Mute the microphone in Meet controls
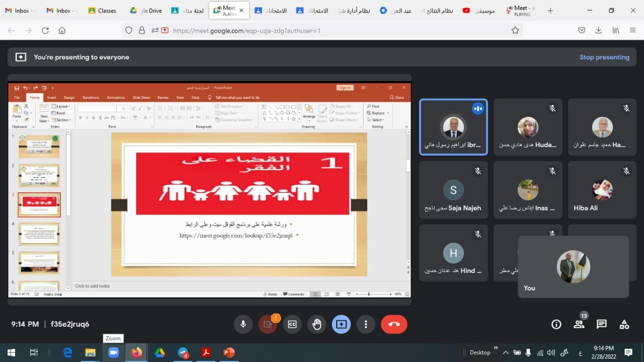The image size is (644, 362). click(243, 325)
